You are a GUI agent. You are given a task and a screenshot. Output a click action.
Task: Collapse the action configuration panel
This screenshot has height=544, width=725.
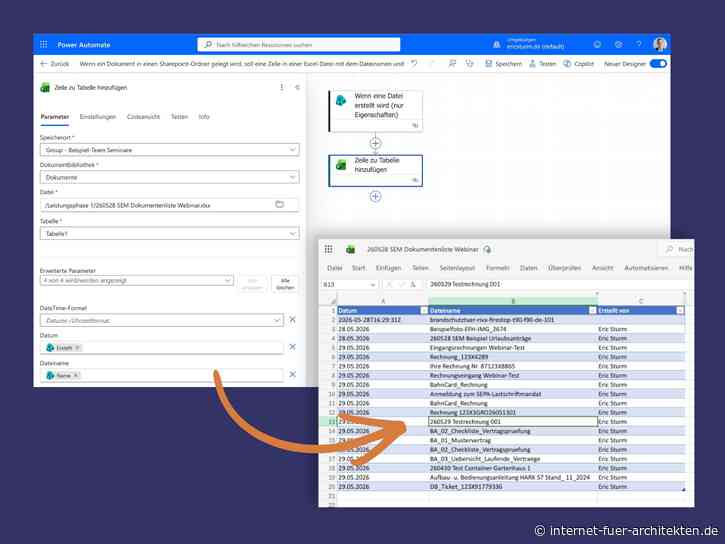[297, 87]
